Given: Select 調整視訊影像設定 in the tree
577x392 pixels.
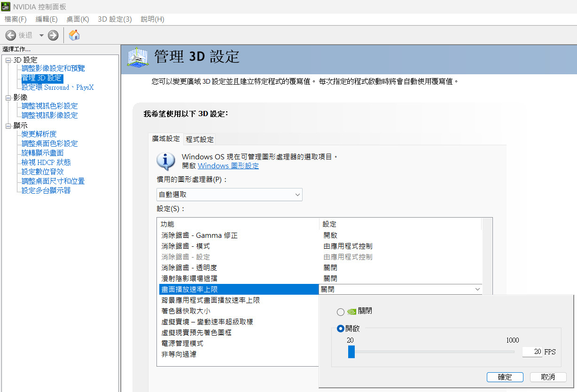Looking at the screenshot, I should coord(49,115).
